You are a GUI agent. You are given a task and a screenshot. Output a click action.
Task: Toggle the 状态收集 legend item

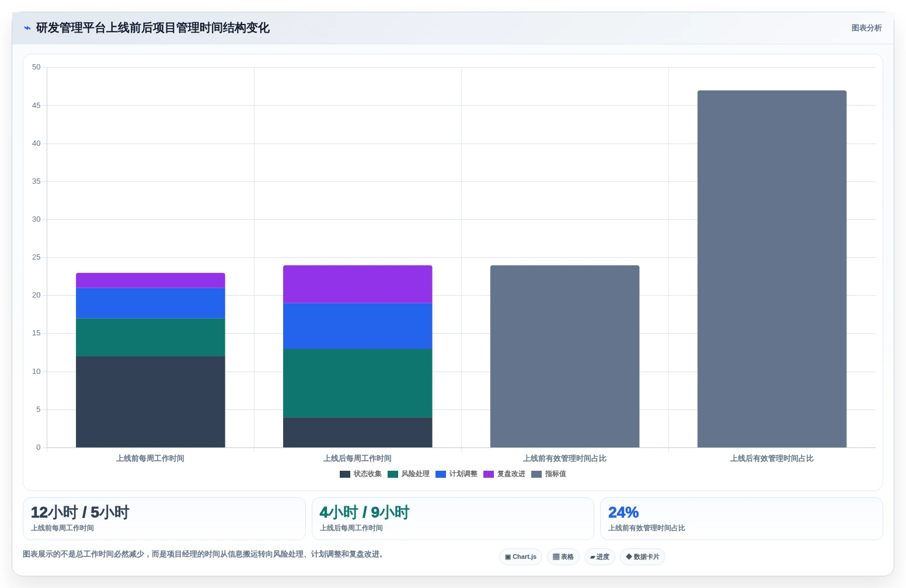[361, 474]
